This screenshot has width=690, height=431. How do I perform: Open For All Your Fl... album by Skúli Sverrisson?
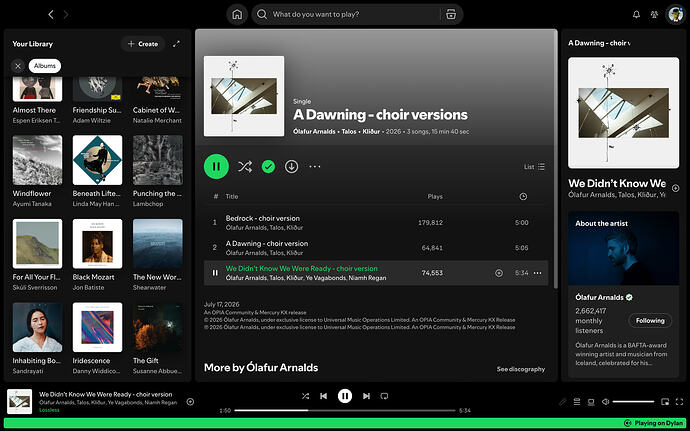tap(37, 255)
